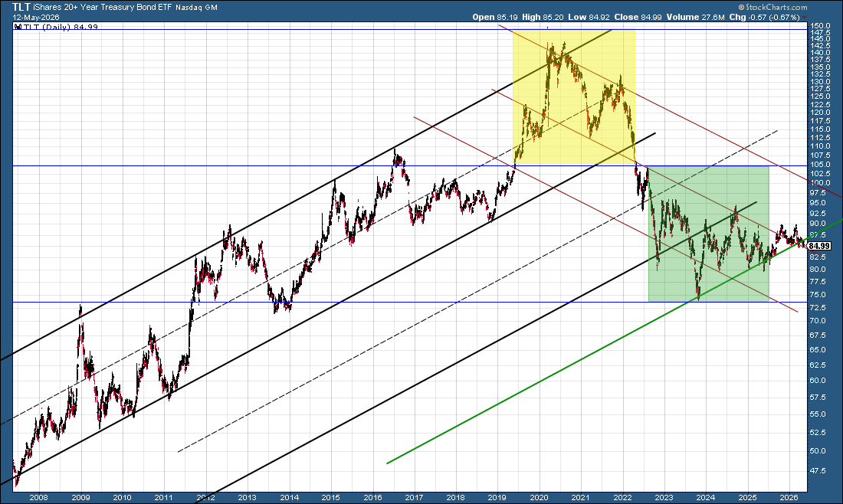Click the 2020 year label
843x504 pixels.
540,498
